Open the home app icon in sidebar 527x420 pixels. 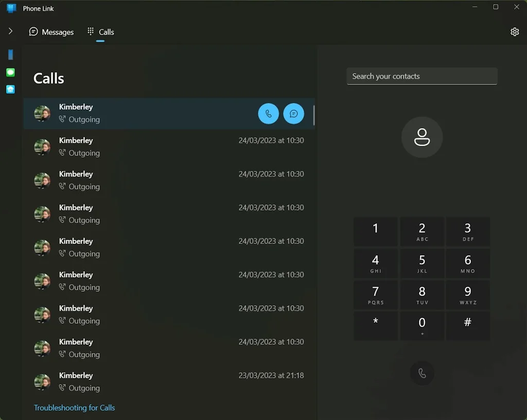pyautogui.click(x=10, y=90)
